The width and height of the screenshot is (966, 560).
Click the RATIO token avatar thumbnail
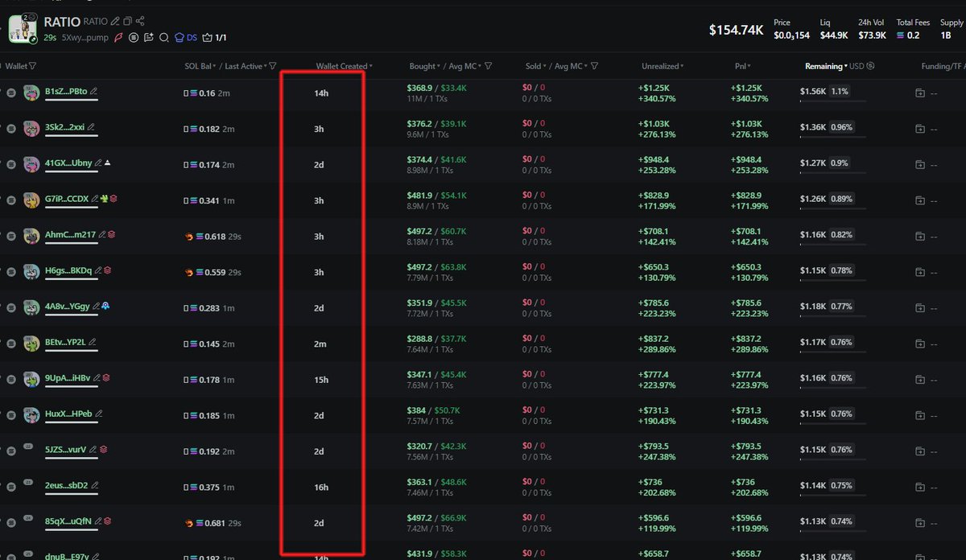(23, 28)
